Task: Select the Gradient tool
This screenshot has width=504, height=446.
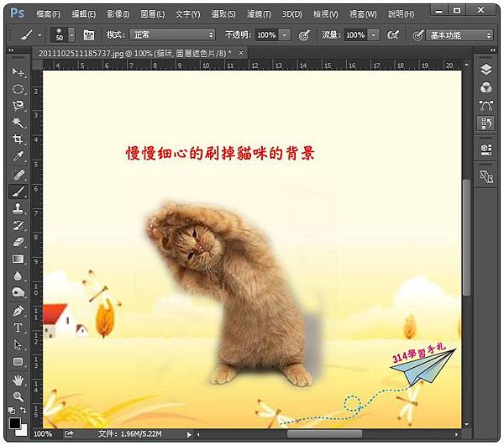Action: tap(18, 259)
